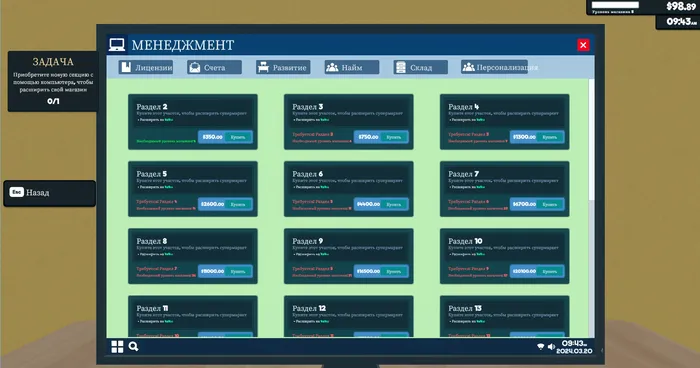Image resolution: width=700 pixels, height=368 pixels.
Task: Click the Wi-Fi tray icon
Action: 541,347
